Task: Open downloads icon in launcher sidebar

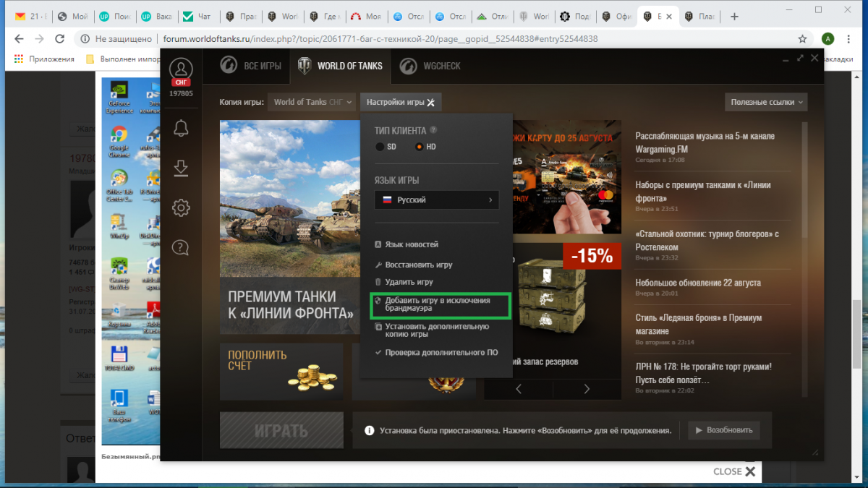Action: coord(181,168)
